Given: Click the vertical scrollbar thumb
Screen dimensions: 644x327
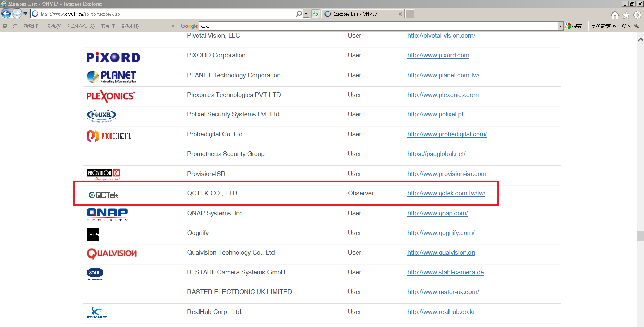Looking at the screenshot, I should pyautogui.click(x=640, y=236).
